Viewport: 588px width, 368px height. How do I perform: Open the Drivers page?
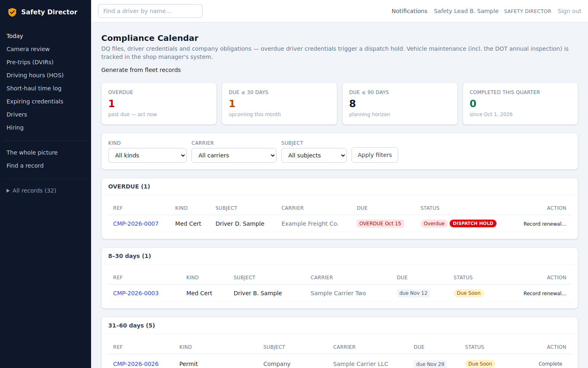point(17,114)
